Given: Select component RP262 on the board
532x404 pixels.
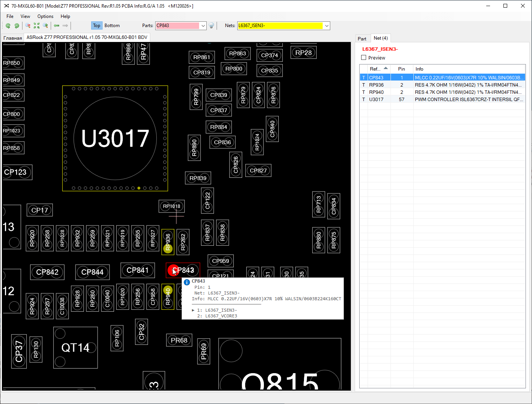Looking at the screenshot, I should 183,242.
